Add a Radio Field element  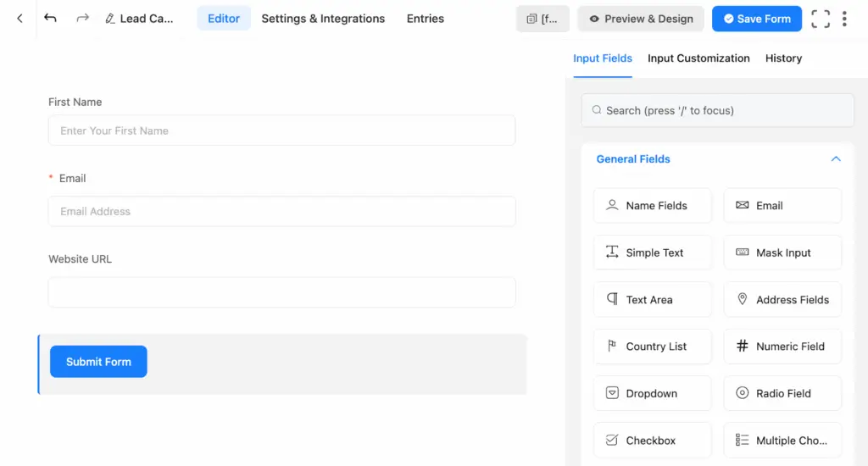point(782,393)
